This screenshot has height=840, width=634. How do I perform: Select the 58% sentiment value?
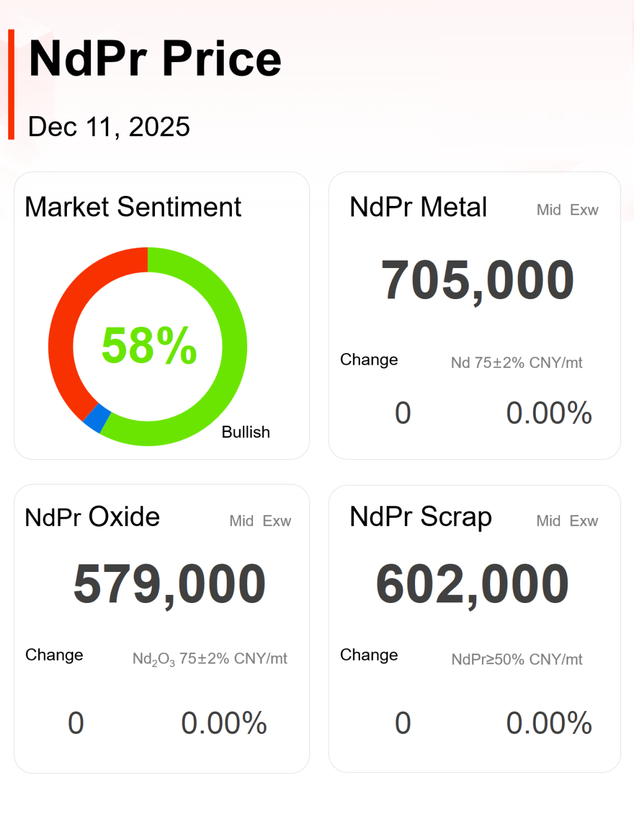(149, 346)
